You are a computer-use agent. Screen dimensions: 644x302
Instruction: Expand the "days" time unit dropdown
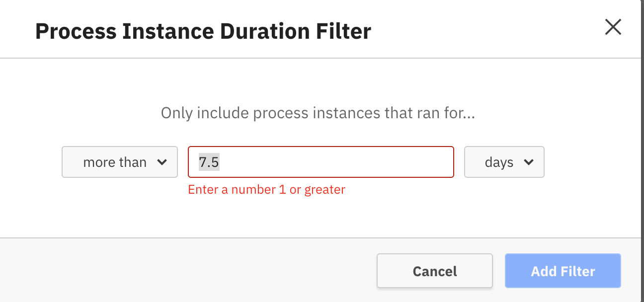coord(504,162)
